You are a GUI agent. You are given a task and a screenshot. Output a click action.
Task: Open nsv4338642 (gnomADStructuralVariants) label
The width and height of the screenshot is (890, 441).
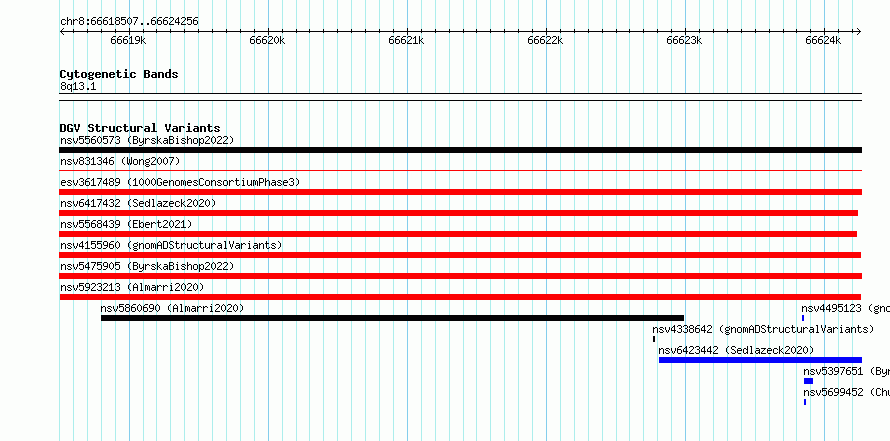[763, 329]
